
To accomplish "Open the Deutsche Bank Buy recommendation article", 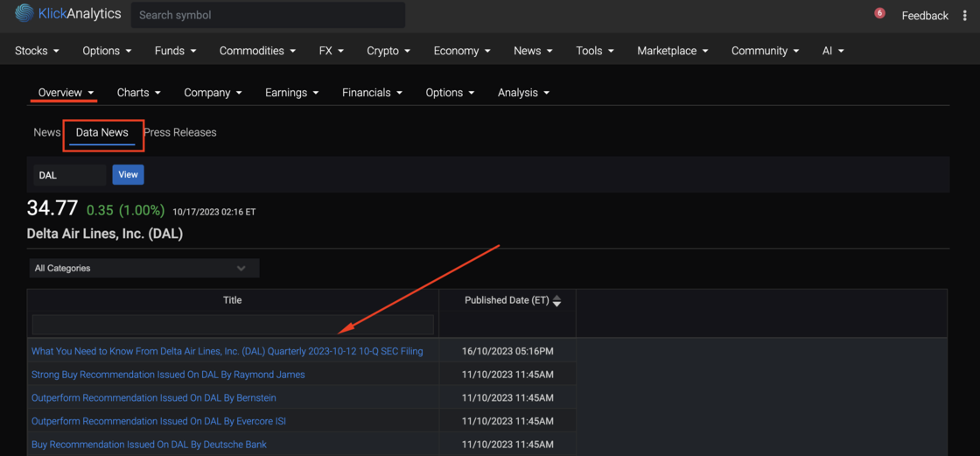I will pyautogui.click(x=149, y=445).
